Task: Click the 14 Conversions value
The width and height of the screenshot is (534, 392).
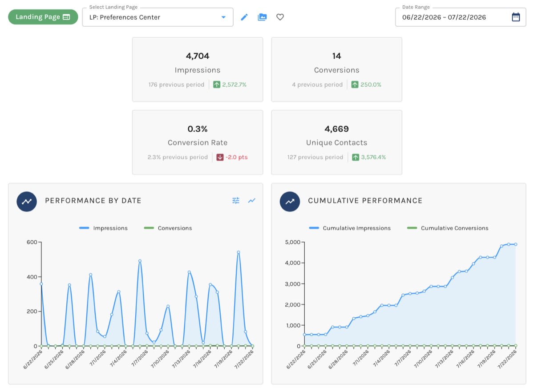Action: click(x=336, y=56)
